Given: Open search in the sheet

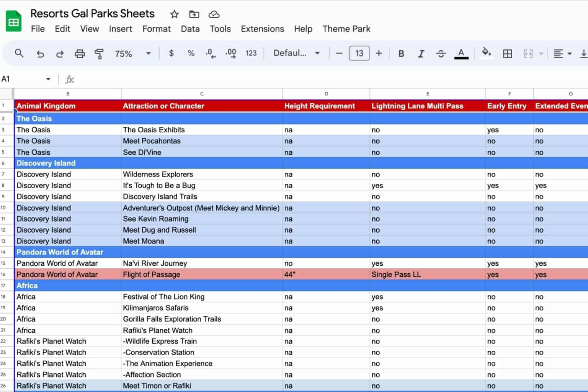Looking at the screenshot, I should coord(19,53).
